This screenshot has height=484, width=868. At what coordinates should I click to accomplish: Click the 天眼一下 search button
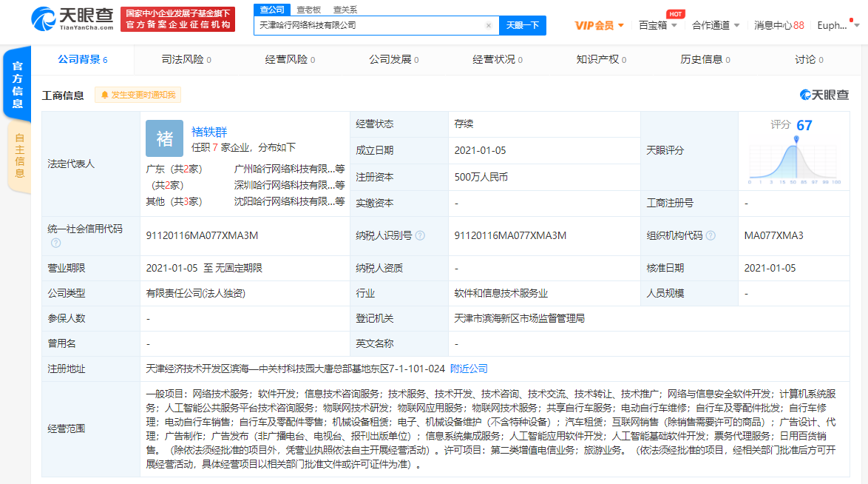(x=522, y=25)
